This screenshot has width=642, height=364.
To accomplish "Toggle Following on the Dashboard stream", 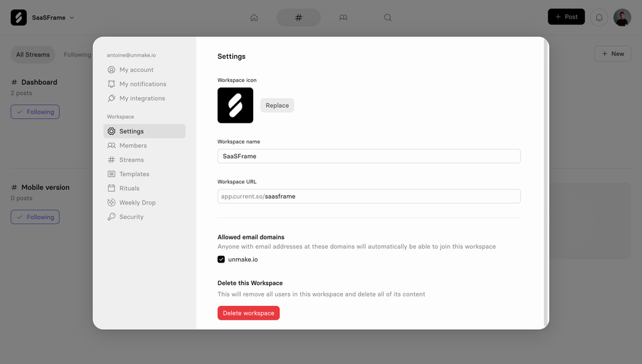I will [36, 112].
